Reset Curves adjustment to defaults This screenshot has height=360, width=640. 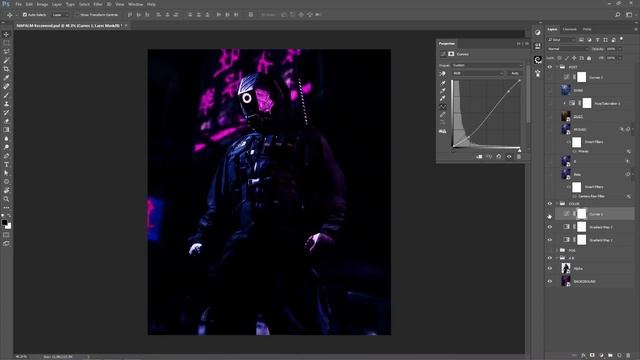(499, 156)
